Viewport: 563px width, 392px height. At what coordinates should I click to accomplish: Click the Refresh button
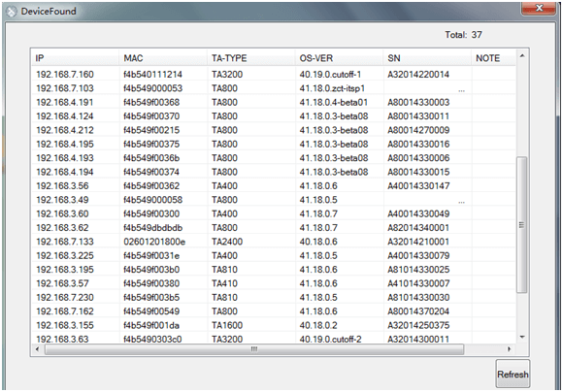click(x=513, y=375)
